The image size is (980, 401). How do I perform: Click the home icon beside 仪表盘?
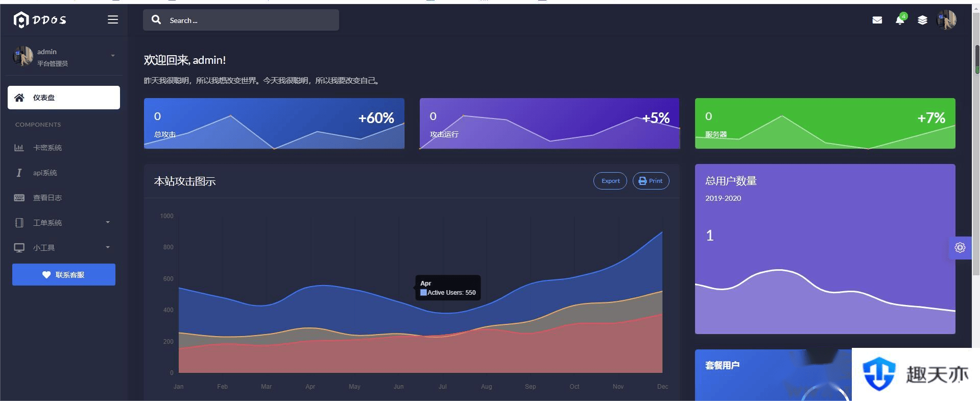pos(19,98)
